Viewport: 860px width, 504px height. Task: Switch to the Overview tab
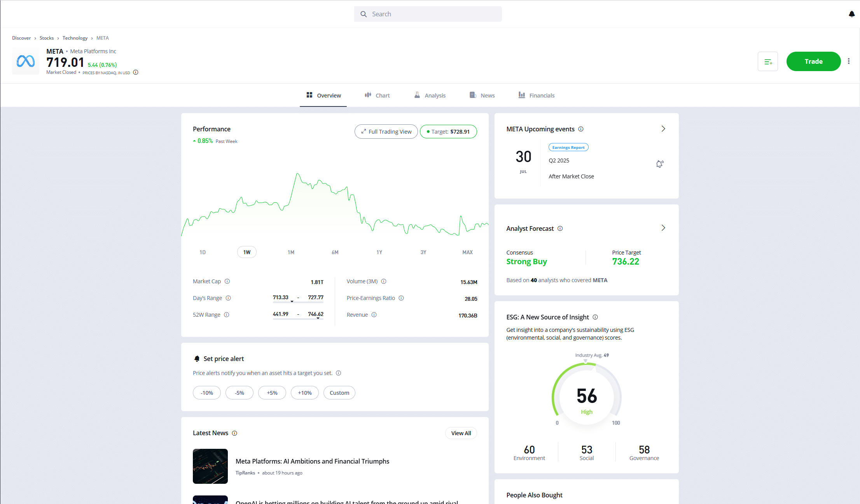click(323, 96)
